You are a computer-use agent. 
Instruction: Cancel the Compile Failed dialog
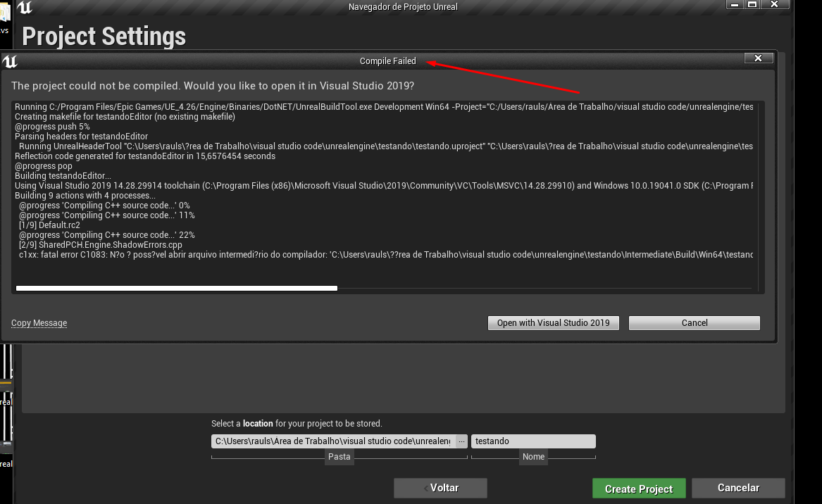(694, 322)
